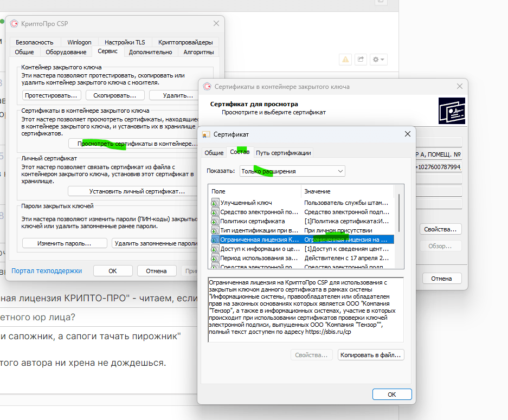Select the value "[1]Доступ к сведениям цент…"
This screenshot has width=508, height=420.
(x=346, y=249)
